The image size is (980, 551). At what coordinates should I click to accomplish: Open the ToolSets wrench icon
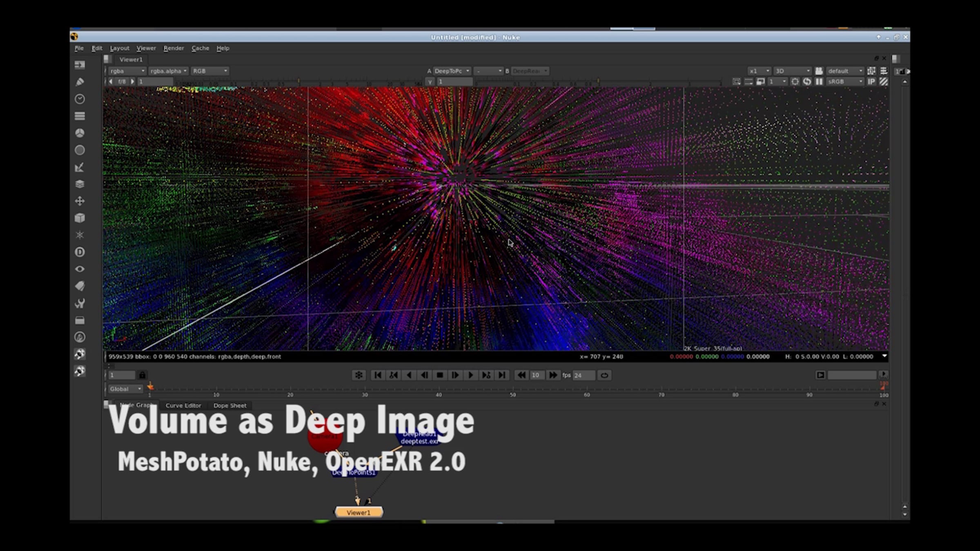pyautogui.click(x=80, y=303)
